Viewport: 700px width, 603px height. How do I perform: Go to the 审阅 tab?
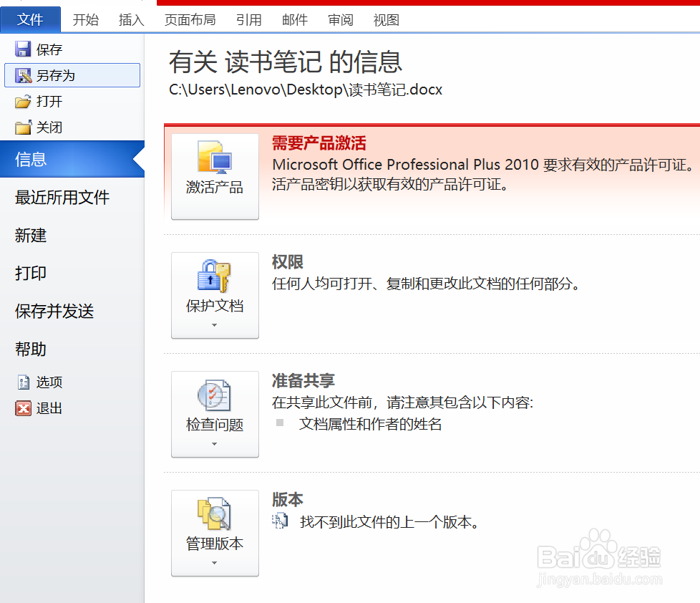click(341, 19)
